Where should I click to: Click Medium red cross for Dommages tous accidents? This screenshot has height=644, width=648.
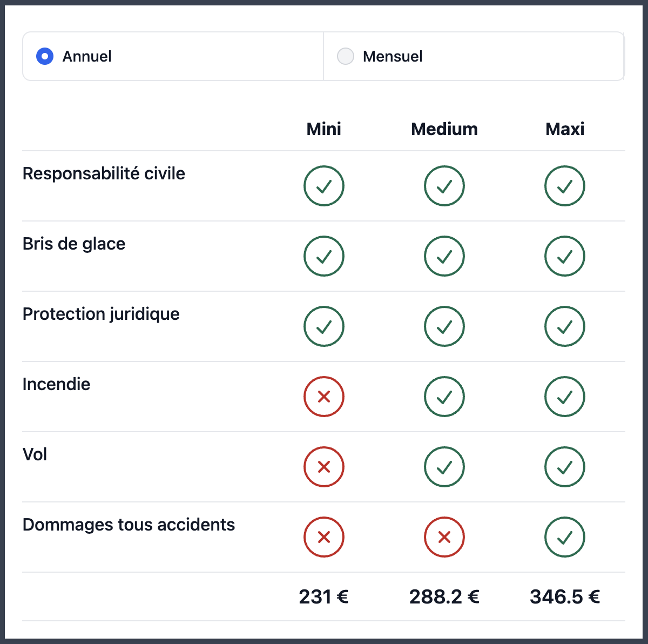444,537
